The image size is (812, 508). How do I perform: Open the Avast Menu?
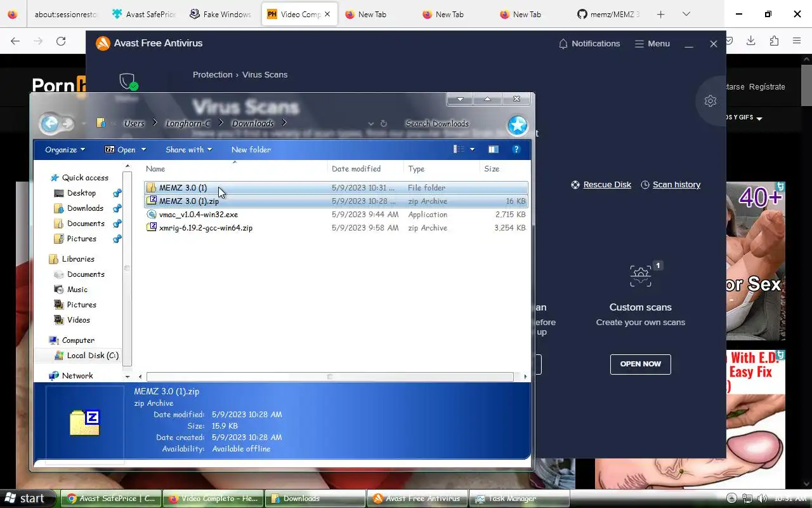(x=652, y=44)
